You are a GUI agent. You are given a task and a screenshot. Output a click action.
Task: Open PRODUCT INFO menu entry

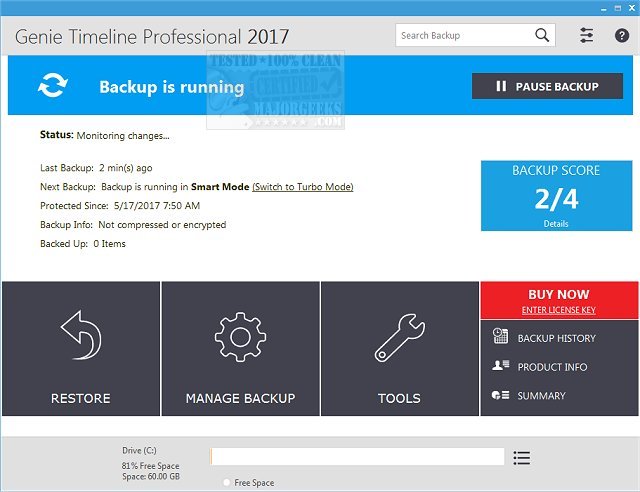552,367
